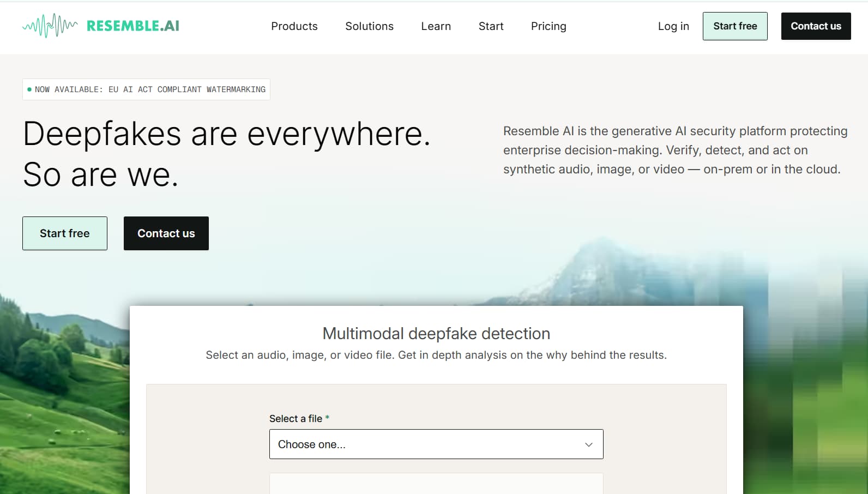Screen dimensions: 868x494
Task: Open the EU AI Act watermarking announcement
Action: pos(146,89)
